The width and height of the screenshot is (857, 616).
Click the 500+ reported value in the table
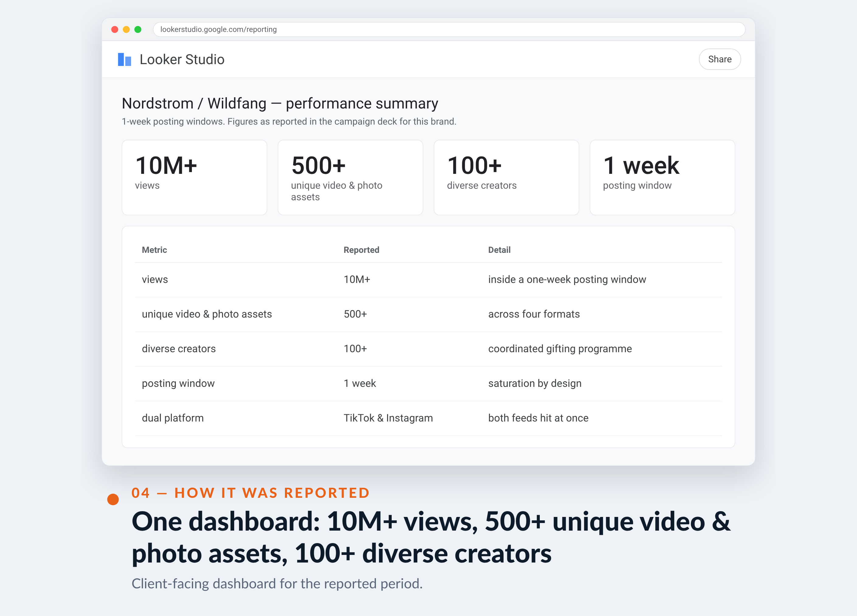[355, 314]
